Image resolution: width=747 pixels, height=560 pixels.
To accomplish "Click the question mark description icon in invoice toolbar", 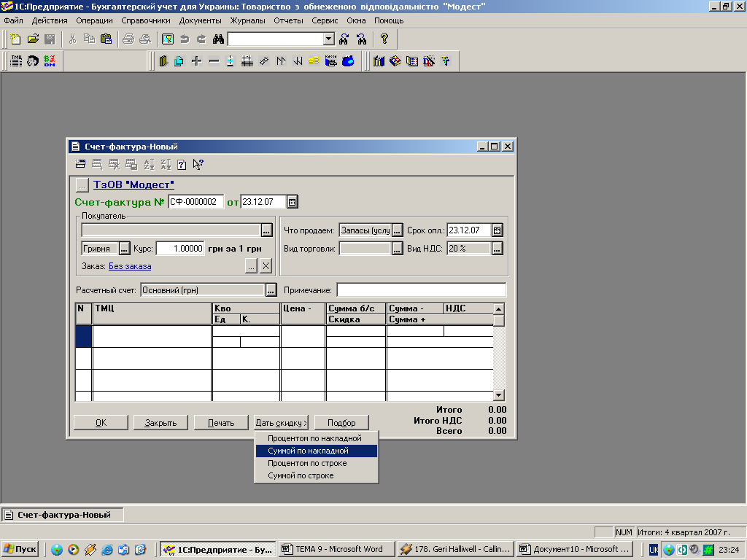I will pos(182,164).
